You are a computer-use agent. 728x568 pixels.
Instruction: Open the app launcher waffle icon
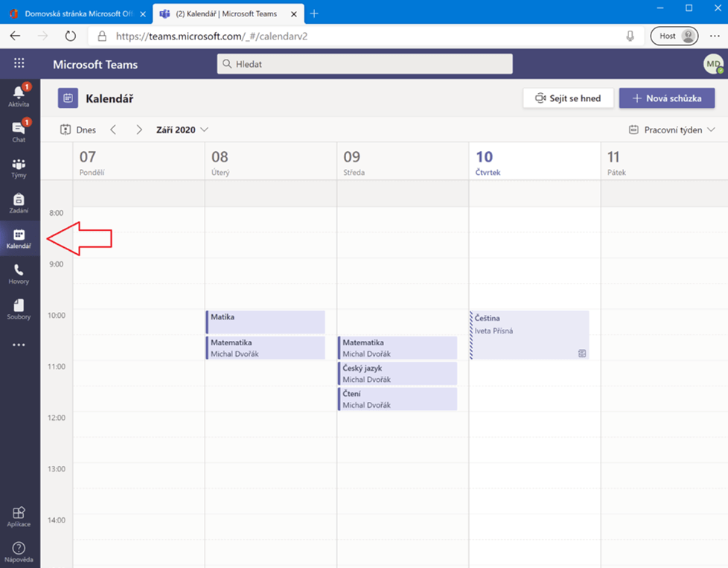19,64
